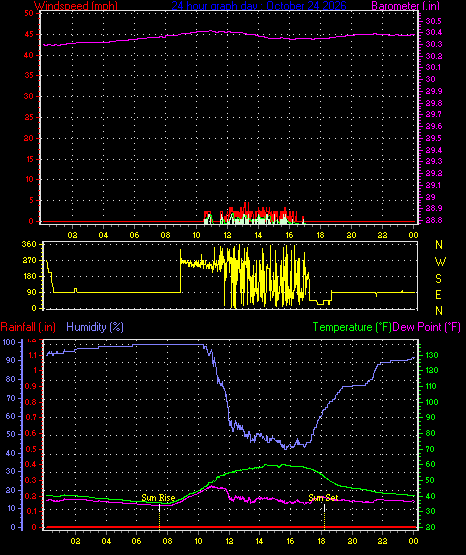Click the "50" windspeed axis value

pos(29,13)
